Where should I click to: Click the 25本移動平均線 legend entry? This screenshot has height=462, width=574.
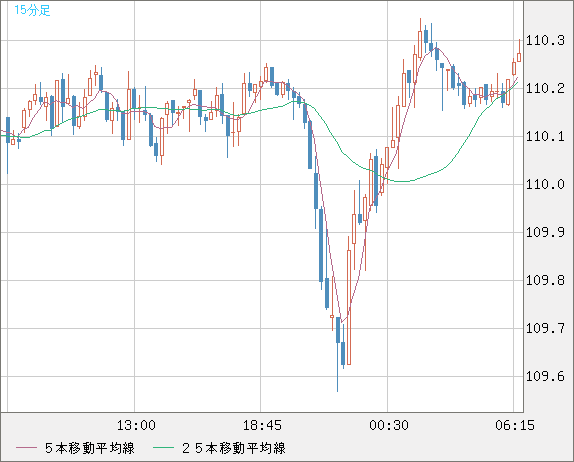click(234, 448)
